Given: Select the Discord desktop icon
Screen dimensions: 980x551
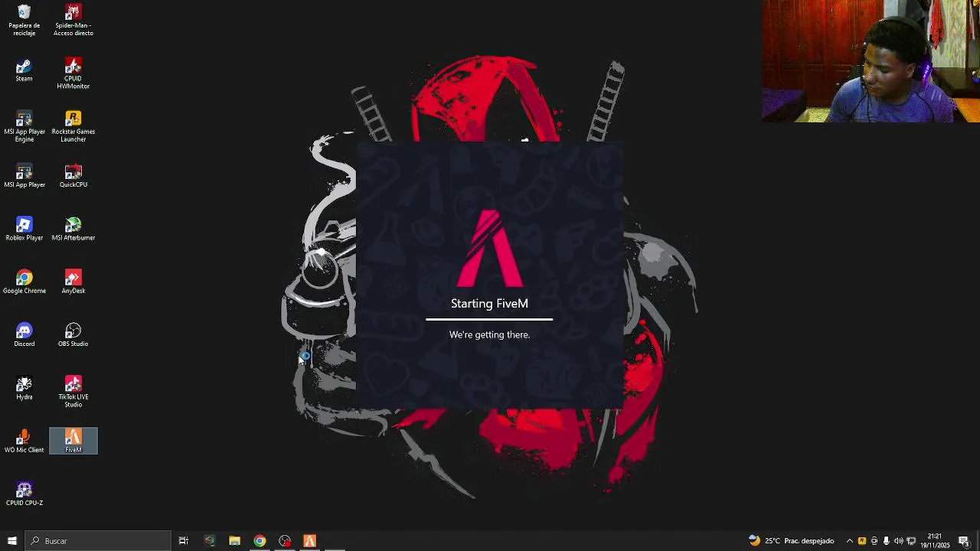Looking at the screenshot, I should click(x=24, y=334).
